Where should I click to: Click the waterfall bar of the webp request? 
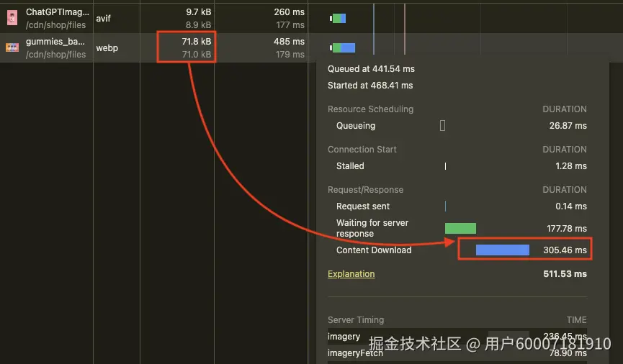343,47
